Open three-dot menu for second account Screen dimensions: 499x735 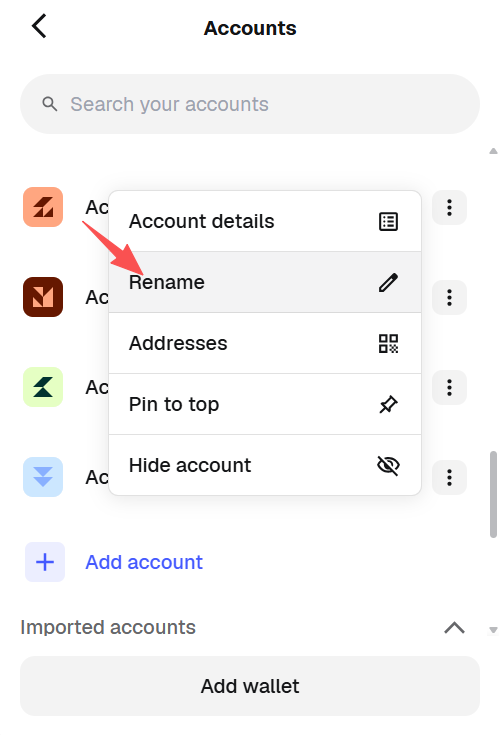449,298
